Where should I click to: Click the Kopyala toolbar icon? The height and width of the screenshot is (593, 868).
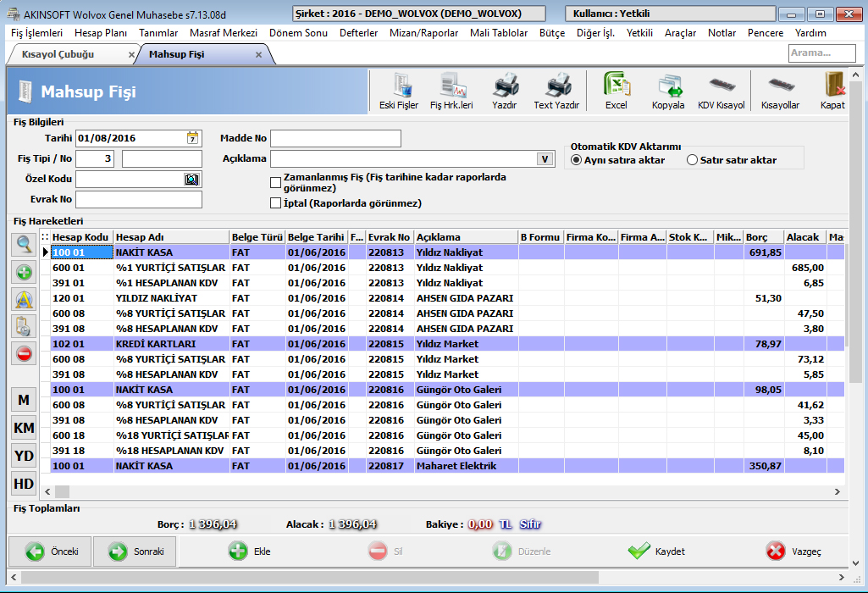668,91
